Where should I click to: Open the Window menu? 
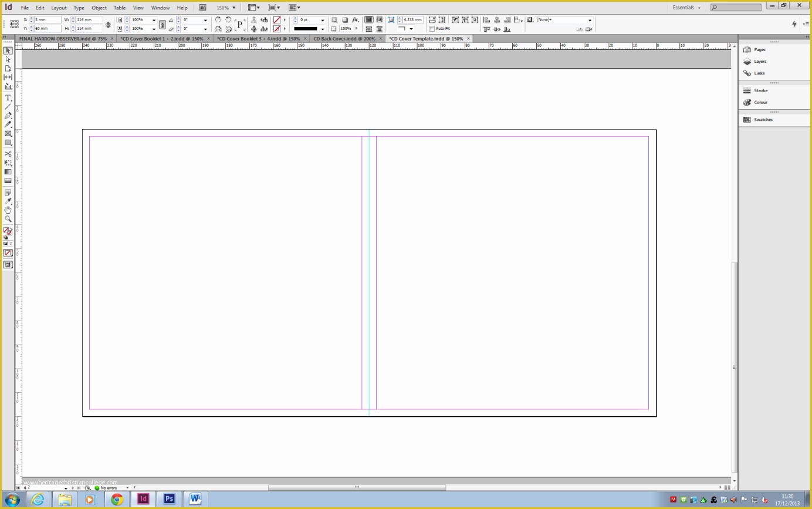[x=160, y=8]
